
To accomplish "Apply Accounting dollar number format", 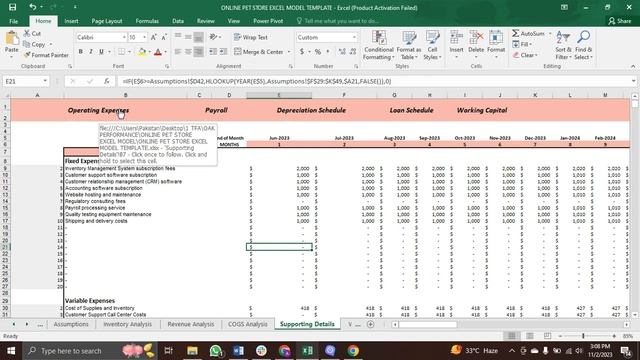I will tap(302, 52).
